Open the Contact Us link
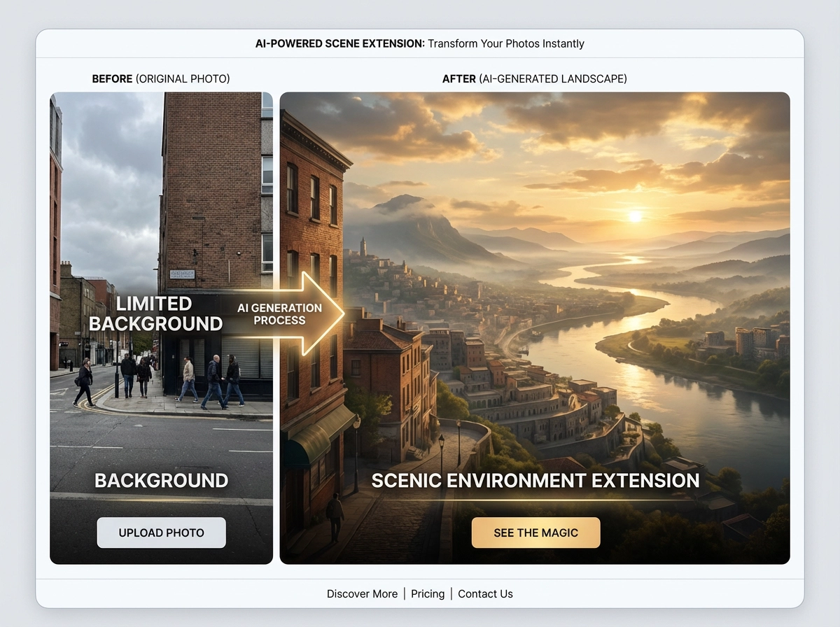Image resolution: width=840 pixels, height=627 pixels. pyautogui.click(x=485, y=593)
